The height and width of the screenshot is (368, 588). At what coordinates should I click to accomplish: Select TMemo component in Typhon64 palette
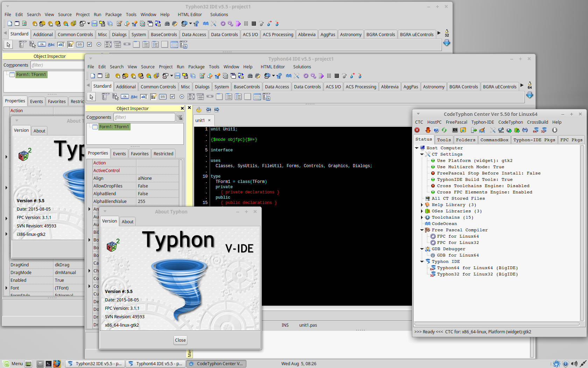153,97
